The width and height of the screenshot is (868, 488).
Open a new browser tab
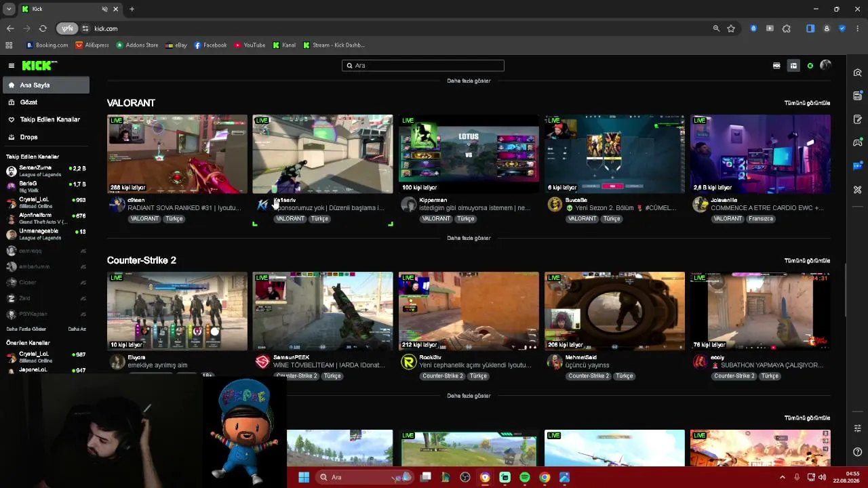[x=132, y=9]
